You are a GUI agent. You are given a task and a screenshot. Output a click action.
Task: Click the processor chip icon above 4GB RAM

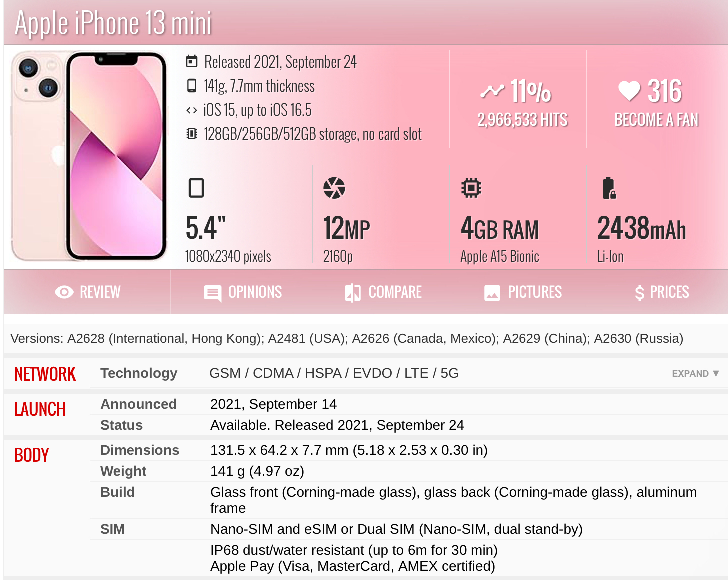[471, 188]
